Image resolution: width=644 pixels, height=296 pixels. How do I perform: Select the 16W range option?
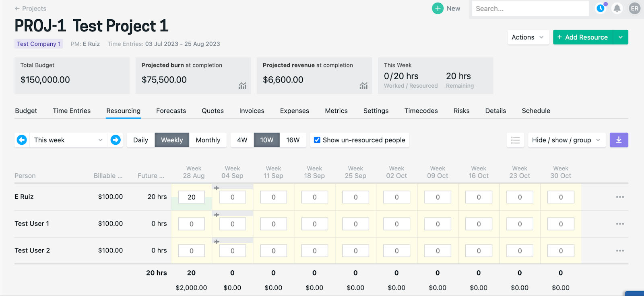click(293, 140)
